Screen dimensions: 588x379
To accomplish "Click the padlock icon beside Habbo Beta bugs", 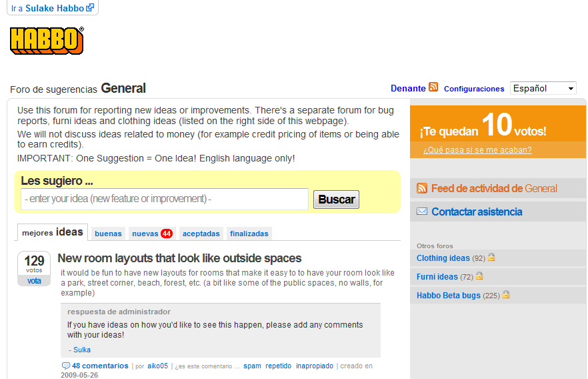I will click(x=506, y=295).
